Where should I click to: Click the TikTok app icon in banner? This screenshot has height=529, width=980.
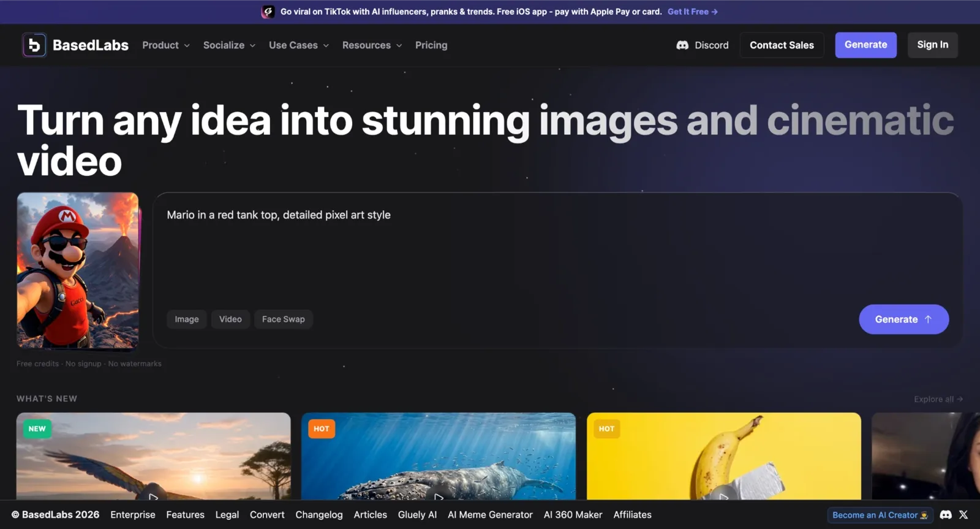coord(268,12)
